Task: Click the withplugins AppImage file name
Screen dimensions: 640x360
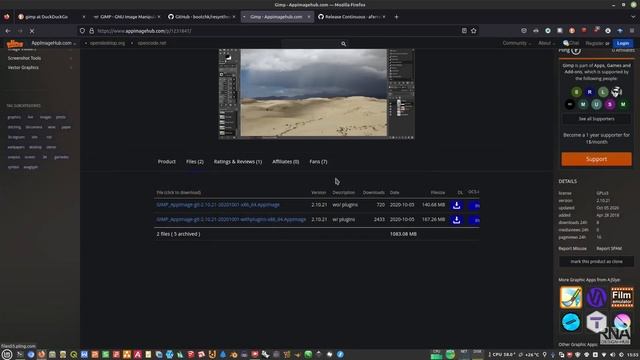Action: click(x=231, y=220)
